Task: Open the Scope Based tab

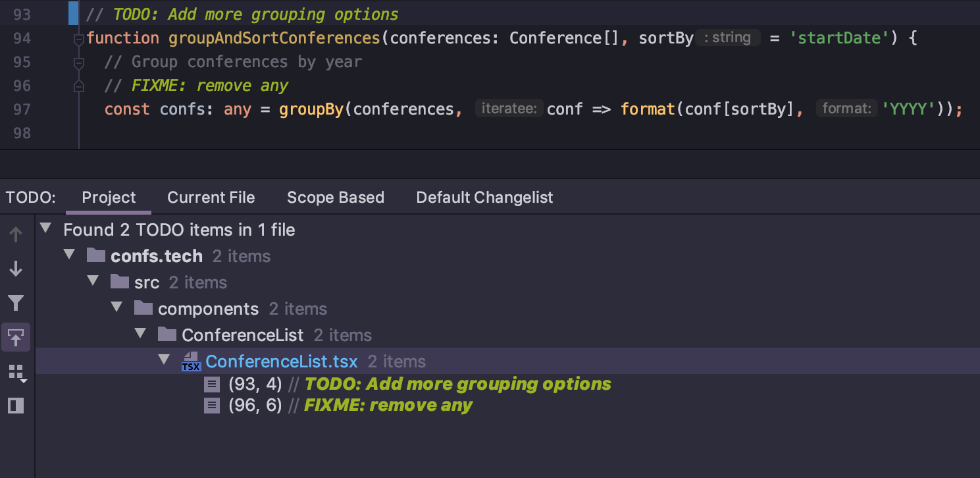Action: coord(335,198)
